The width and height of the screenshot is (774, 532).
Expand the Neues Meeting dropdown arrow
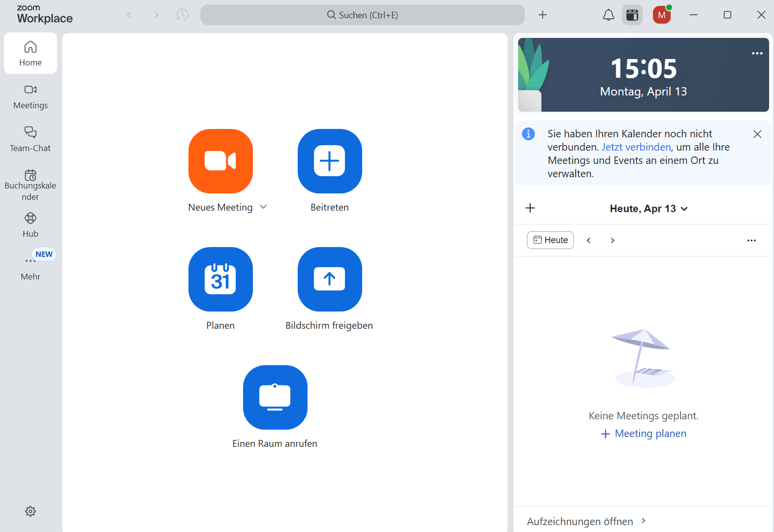pos(263,207)
